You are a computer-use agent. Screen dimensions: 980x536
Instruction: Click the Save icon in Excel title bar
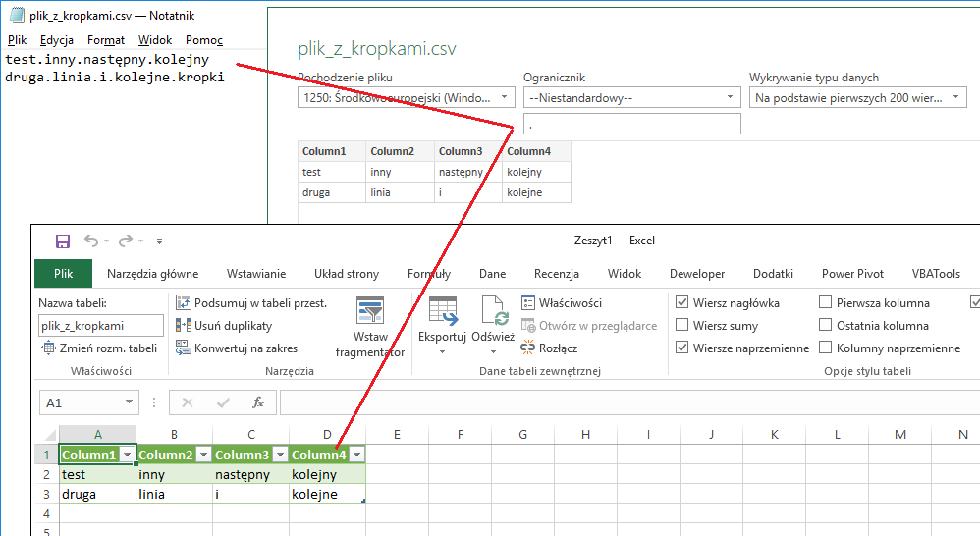pos(63,241)
